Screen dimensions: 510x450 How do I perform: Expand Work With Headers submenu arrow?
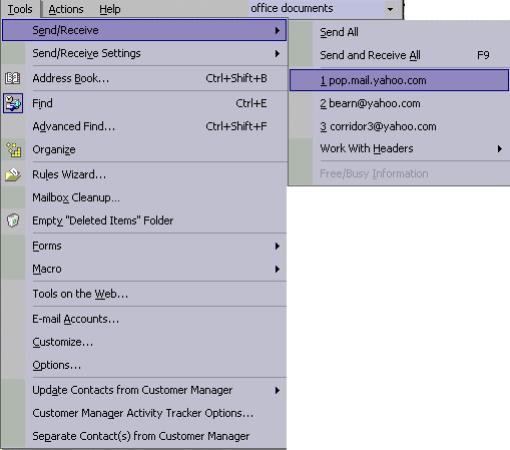click(x=499, y=149)
